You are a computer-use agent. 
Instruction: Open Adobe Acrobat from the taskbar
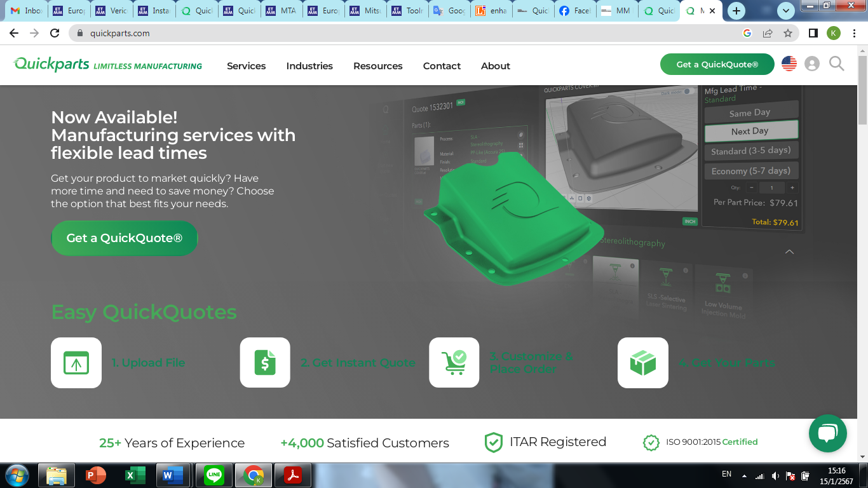click(x=293, y=475)
